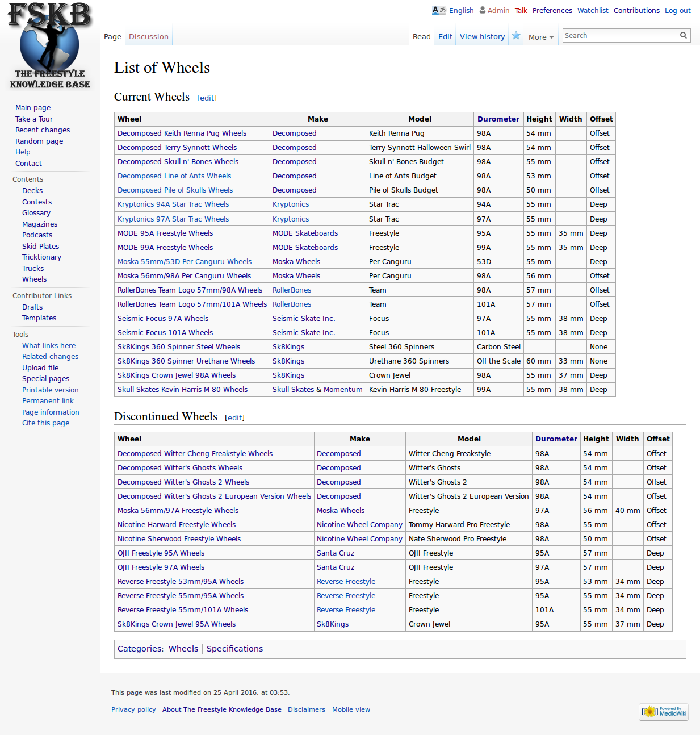The width and height of the screenshot is (700, 735).
Task: Click the FSKB site logo
Action: [50, 46]
